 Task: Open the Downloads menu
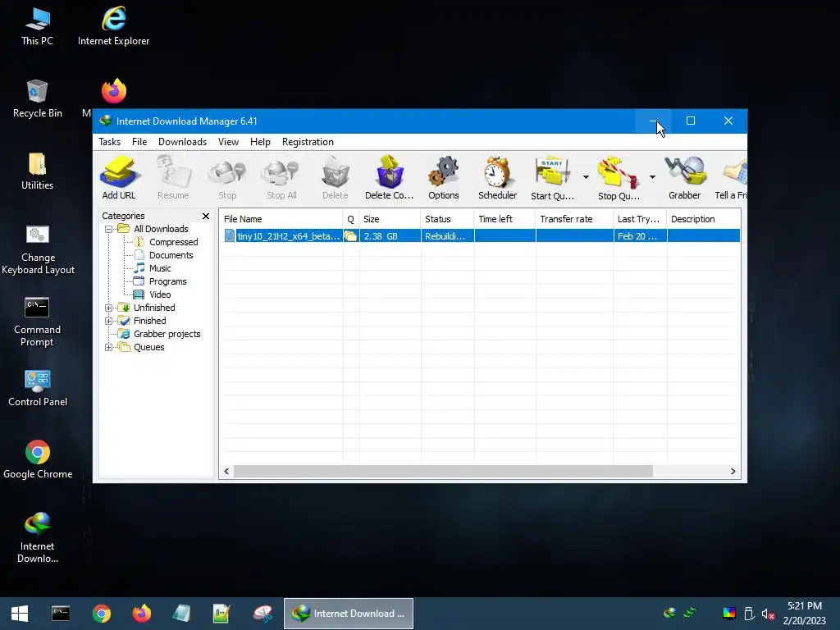pyautogui.click(x=182, y=142)
